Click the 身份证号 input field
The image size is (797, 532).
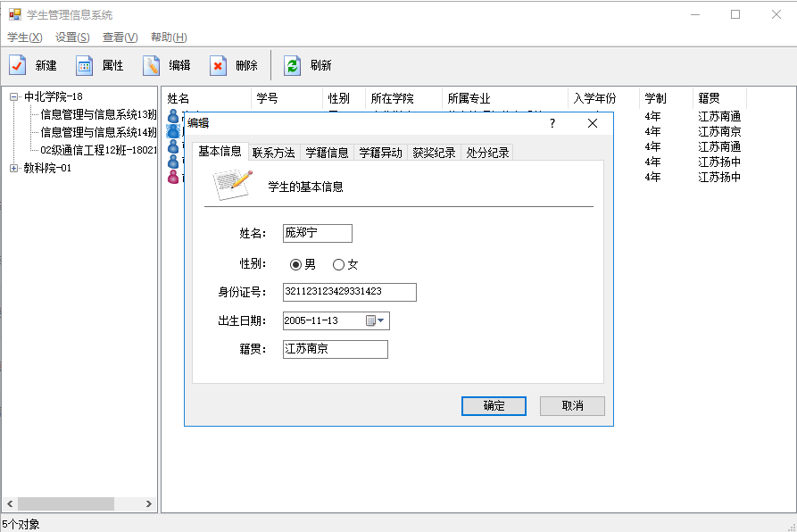[349, 292]
